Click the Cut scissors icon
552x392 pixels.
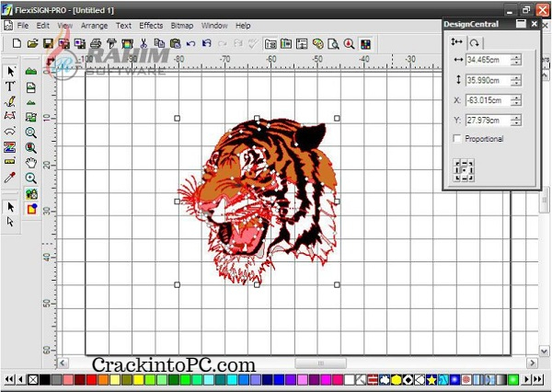coord(144,43)
